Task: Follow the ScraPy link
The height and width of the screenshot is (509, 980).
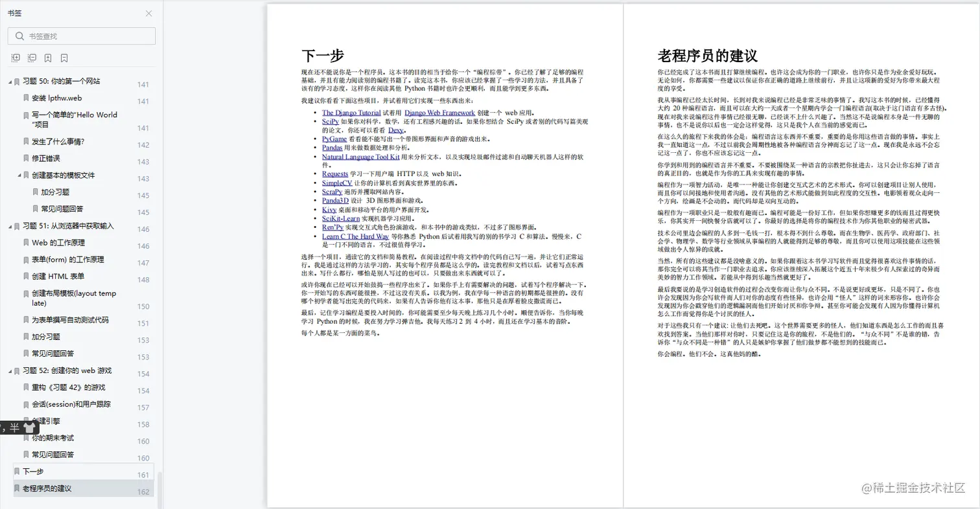Action: point(332,192)
